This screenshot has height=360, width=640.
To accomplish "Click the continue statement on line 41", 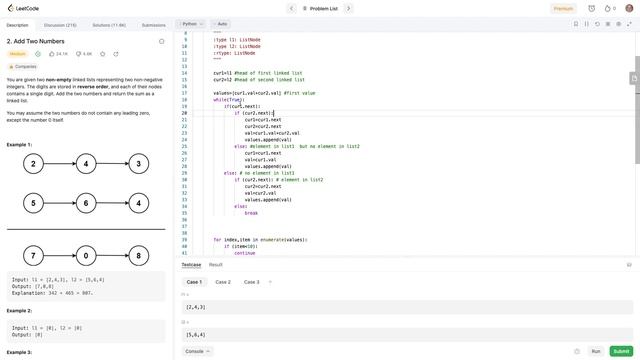I will coord(244,253).
